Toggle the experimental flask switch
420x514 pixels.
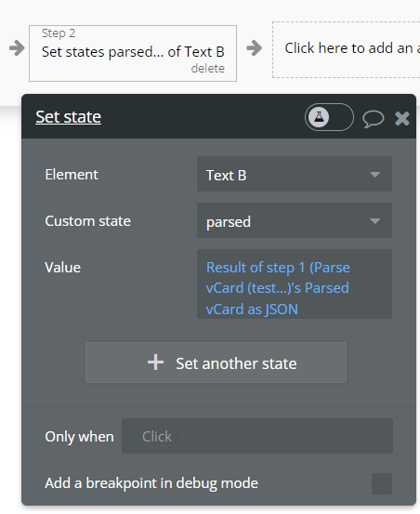329,117
